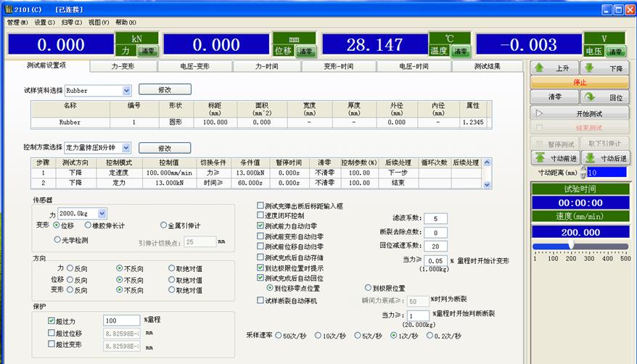Uncheck the 超过力 protection checkbox
The image size is (637, 364).
(52, 320)
